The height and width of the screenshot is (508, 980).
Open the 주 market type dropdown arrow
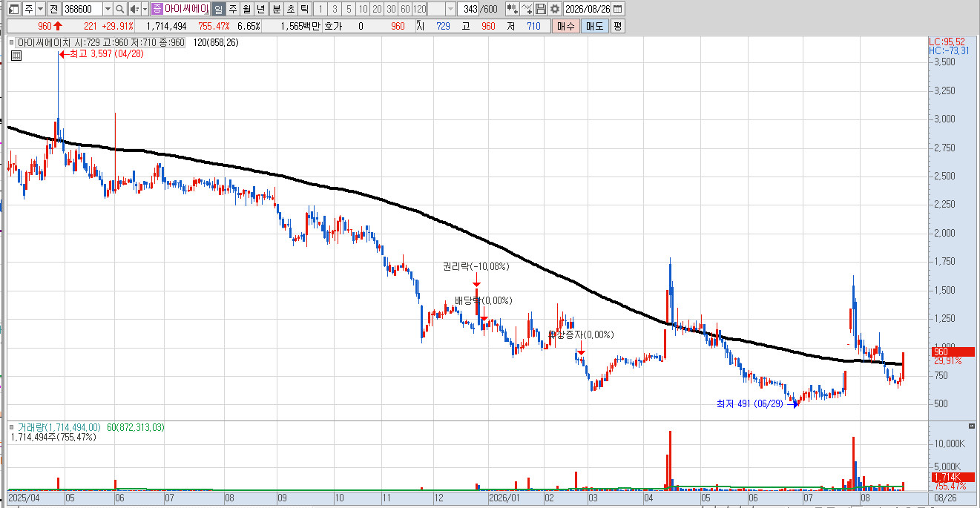pos(40,9)
